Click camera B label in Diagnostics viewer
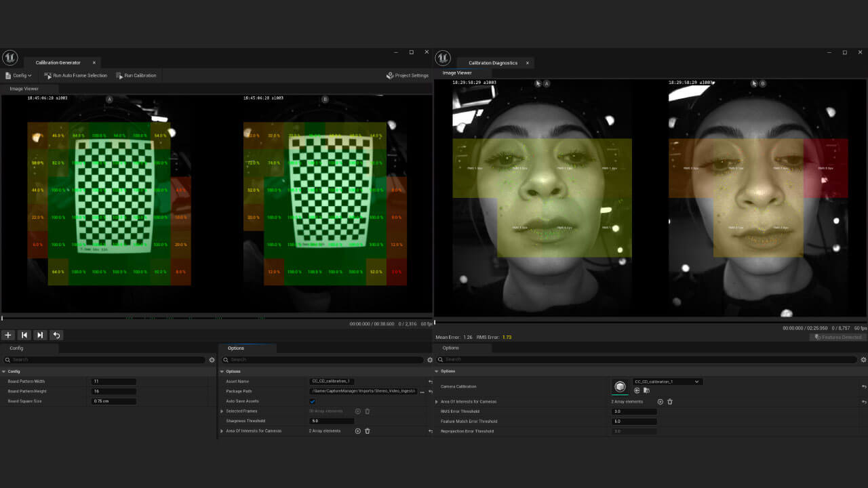The image size is (868, 488). tap(763, 83)
